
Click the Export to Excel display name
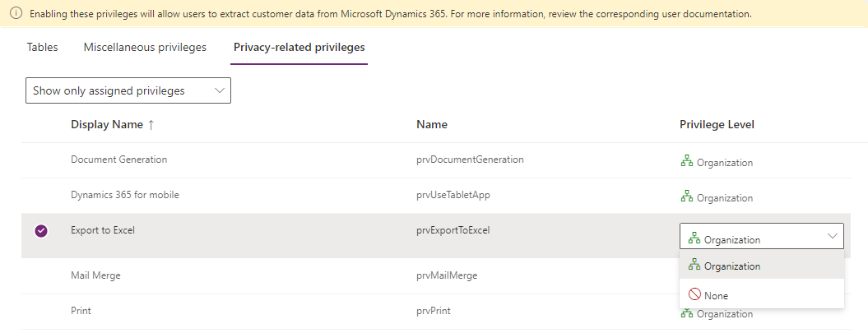point(102,230)
